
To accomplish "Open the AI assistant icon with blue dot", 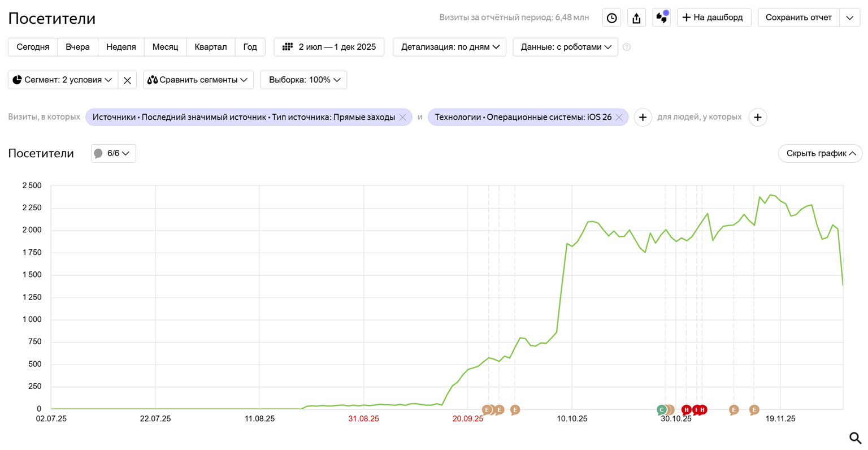I will pos(661,18).
